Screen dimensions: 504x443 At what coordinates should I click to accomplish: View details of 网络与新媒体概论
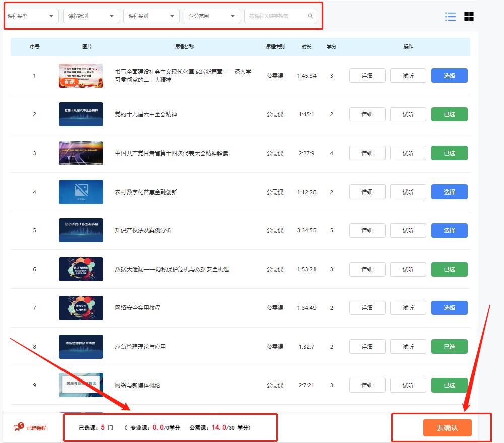pyautogui.click(x=367, y=385)
